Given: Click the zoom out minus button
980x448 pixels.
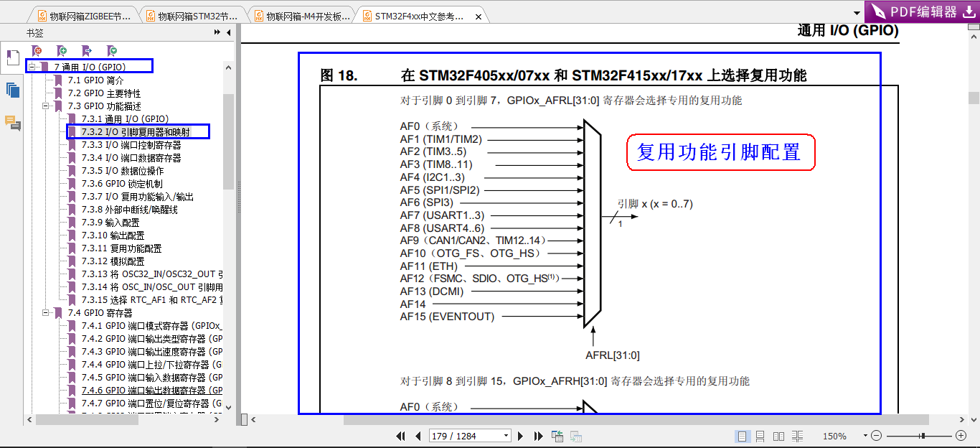Looking at the screenshot, I should tap(877, 436).
